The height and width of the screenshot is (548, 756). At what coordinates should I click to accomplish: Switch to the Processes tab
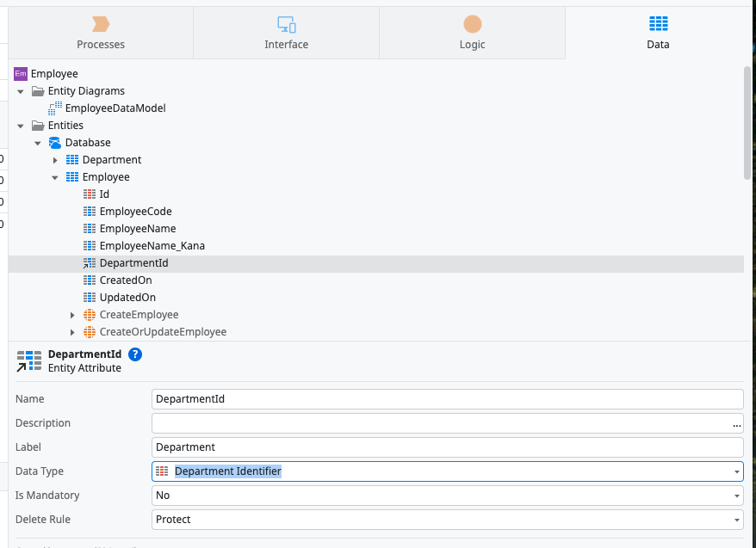101,33
